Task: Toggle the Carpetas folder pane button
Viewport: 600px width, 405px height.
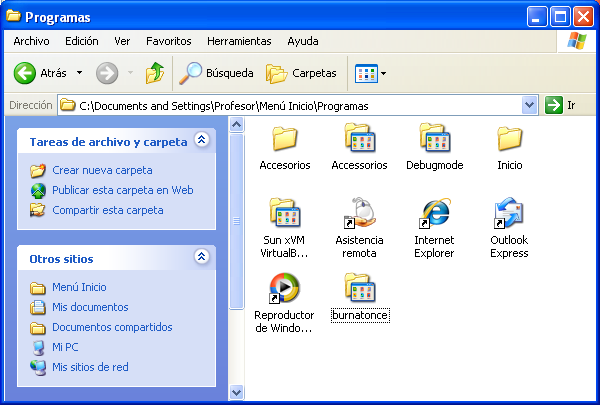Action: (301, 73)
